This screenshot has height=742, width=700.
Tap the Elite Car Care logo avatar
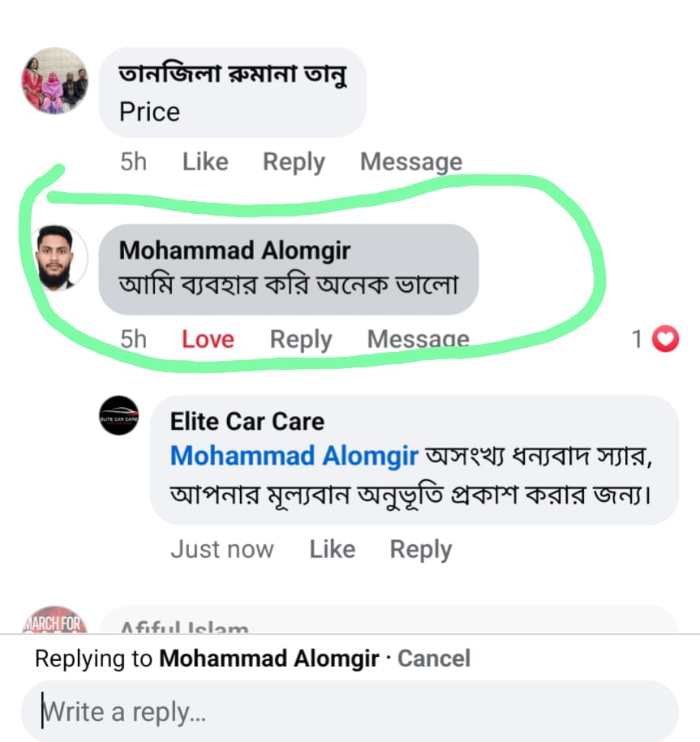(x=119, y=415)
